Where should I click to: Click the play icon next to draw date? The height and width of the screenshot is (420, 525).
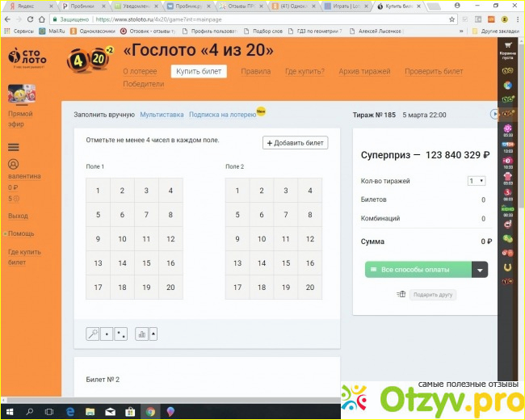[494, 115]
